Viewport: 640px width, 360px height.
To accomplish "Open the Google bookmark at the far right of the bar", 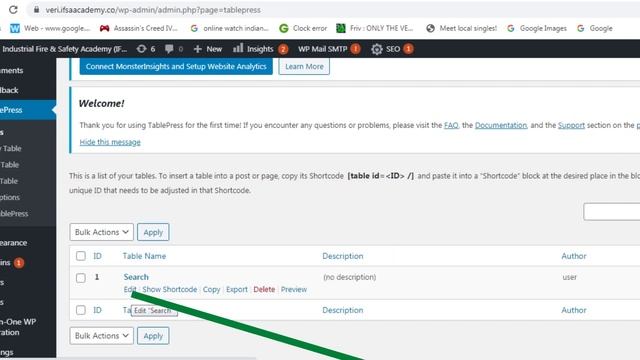I will (594, 28).
